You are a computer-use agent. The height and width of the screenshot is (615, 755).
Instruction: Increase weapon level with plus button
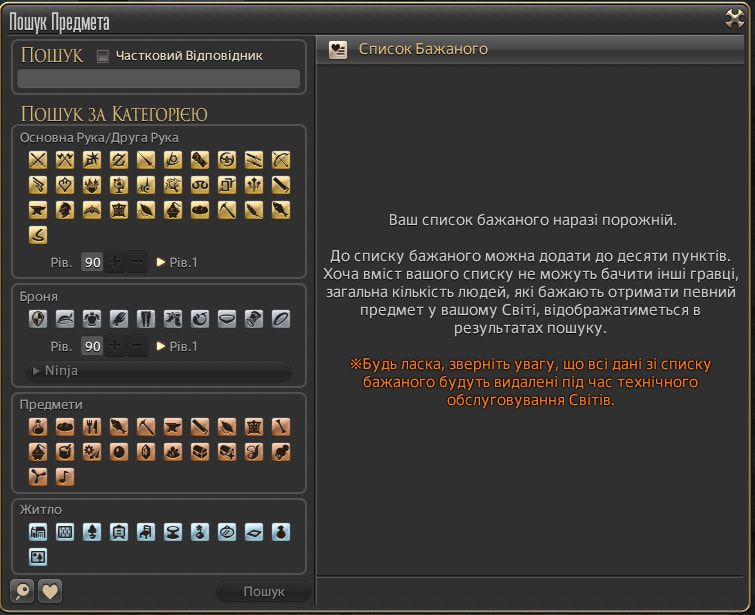[x=115, y=262]
